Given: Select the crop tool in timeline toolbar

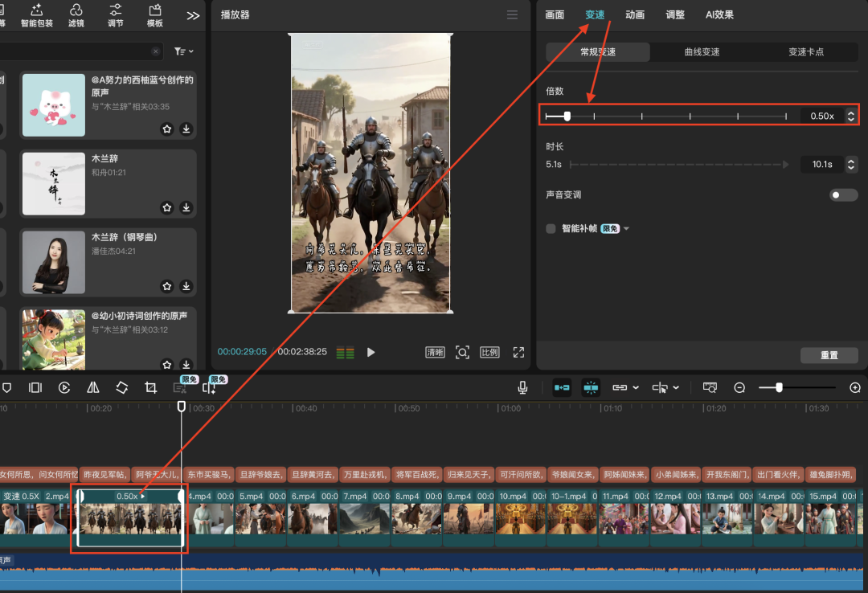Looking at the screenshot, I should click(150, 388).
